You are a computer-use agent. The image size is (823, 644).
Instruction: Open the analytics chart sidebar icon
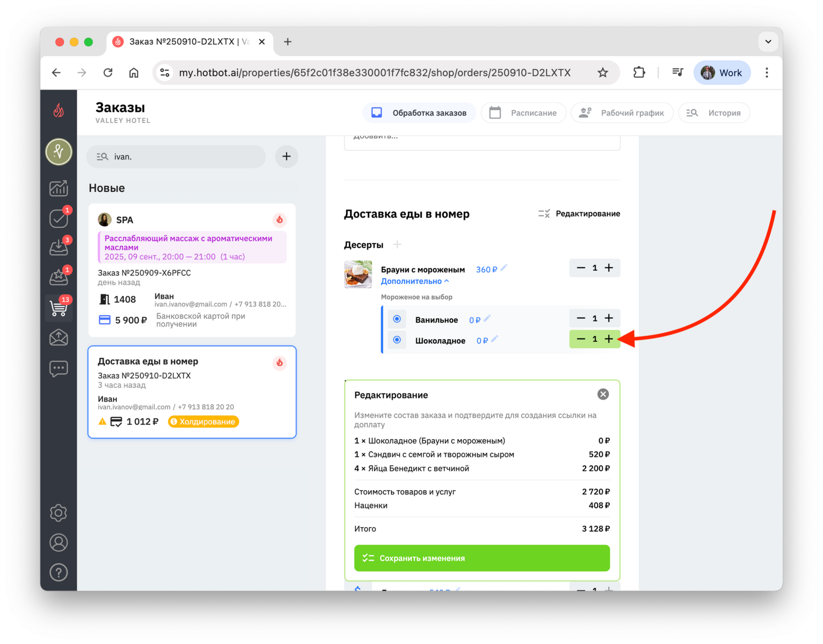tap(59, 188)
